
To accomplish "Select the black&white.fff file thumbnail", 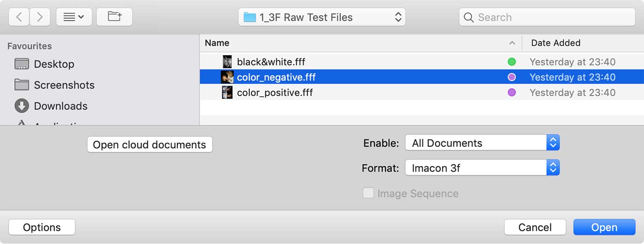I will click(x=227, y=62).
